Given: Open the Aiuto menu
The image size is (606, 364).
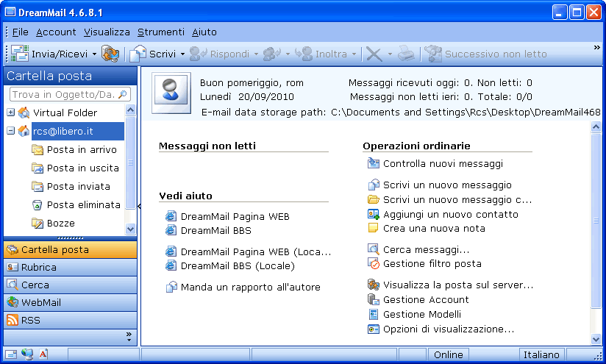Looking at the screenshot, I should [x=204, y=32].
